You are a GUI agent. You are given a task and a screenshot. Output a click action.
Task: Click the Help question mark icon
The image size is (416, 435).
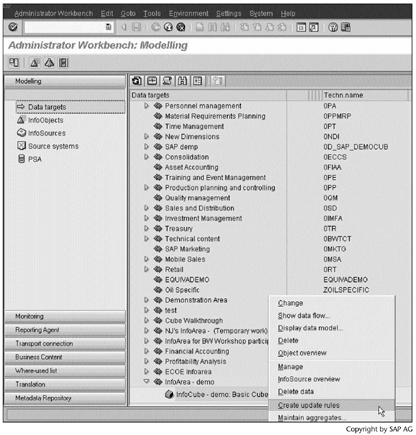point(333,27)
